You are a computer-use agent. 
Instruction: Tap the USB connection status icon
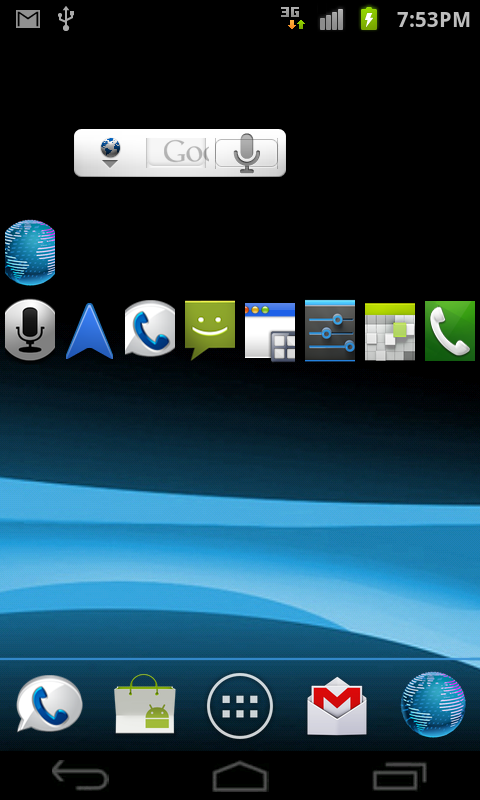point(66,19)
